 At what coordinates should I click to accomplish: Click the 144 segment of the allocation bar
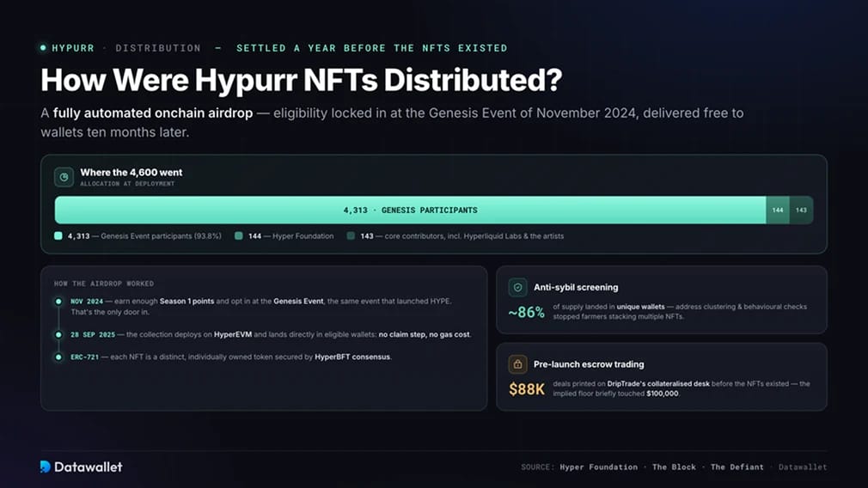(x=778, y=210)
